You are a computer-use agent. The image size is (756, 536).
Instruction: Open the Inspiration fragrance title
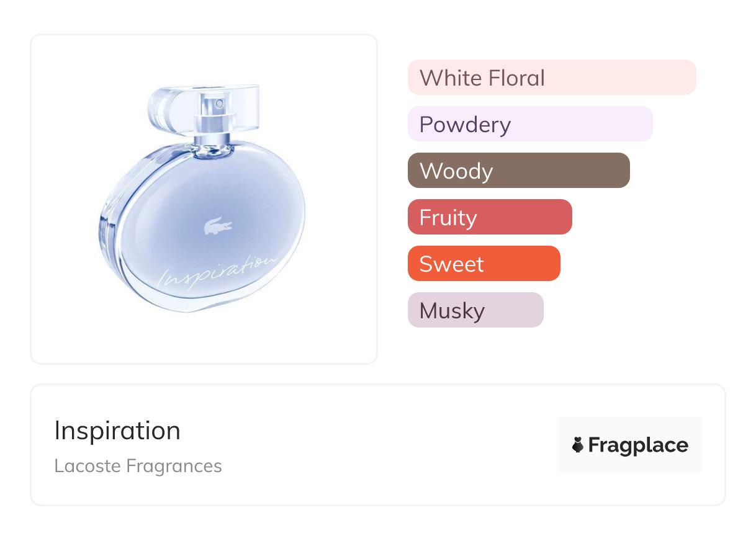(x=117, y=431)
